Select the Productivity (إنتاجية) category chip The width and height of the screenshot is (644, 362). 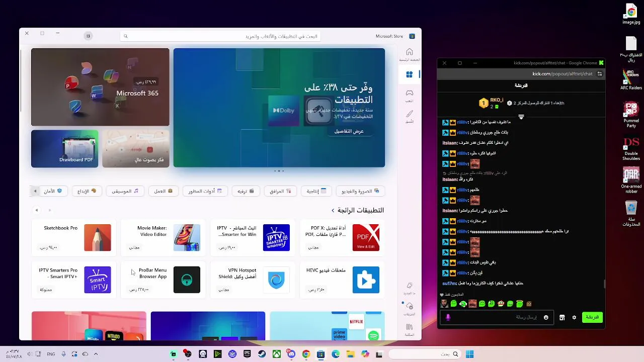[316, 191]
